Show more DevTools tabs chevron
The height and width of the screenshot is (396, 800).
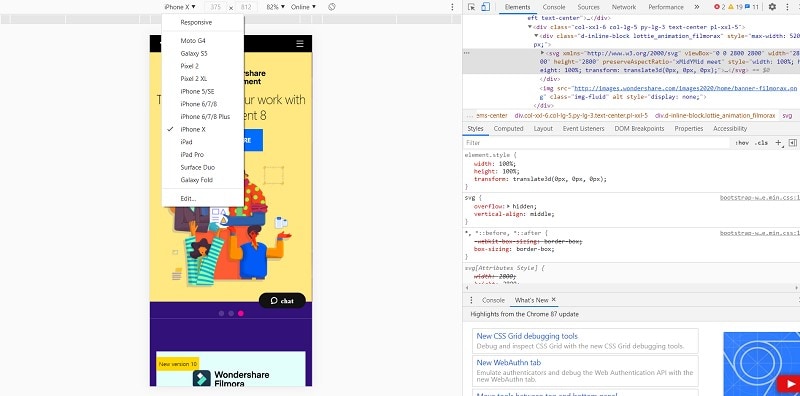pyautogui.click(x=696, y=7)
